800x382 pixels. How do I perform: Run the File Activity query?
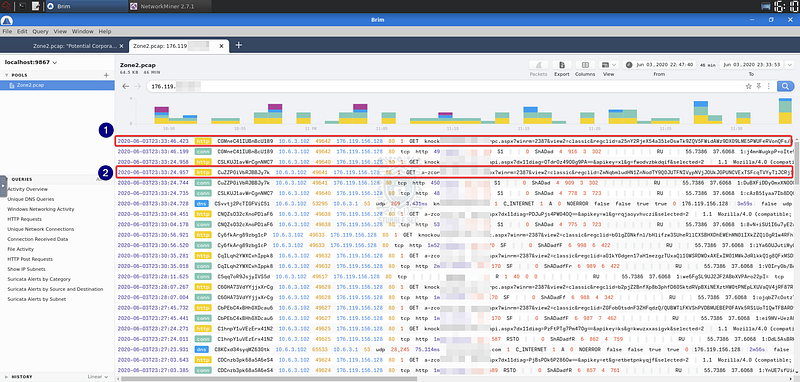tap(20, 249)
